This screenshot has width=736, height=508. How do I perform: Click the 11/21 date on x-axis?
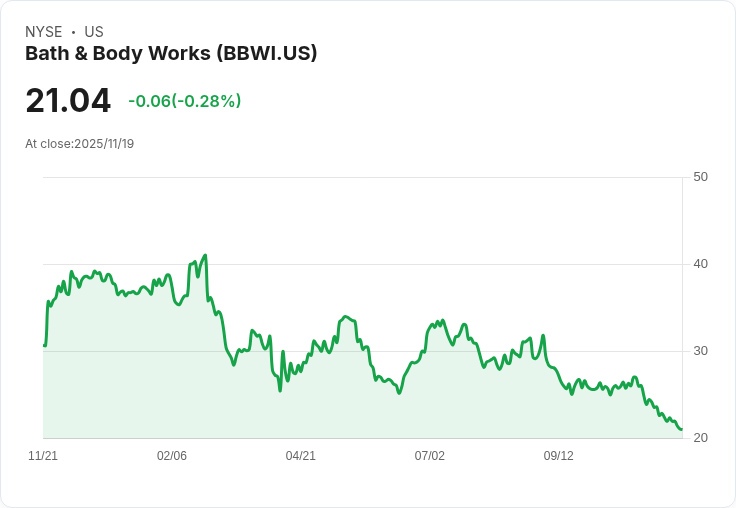click(x=43, y=456)
